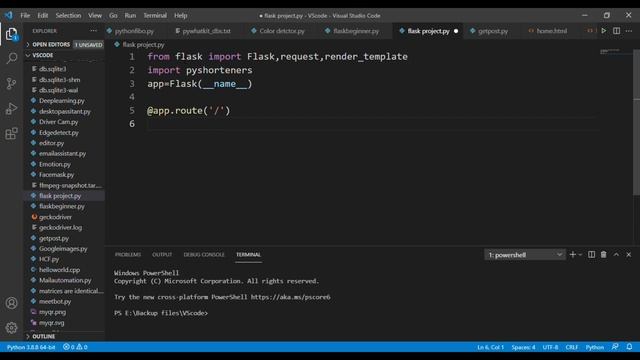
Task: Open flaskbeginner.py in Explorer tree
Action: [x=62, y=207]
